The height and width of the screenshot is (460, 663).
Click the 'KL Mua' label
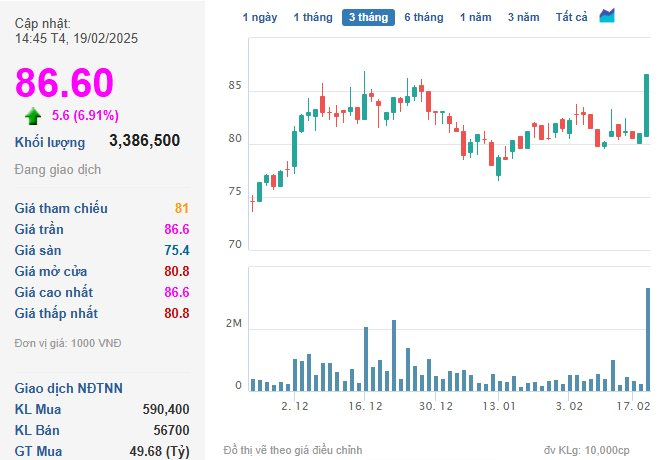[38, 409]
